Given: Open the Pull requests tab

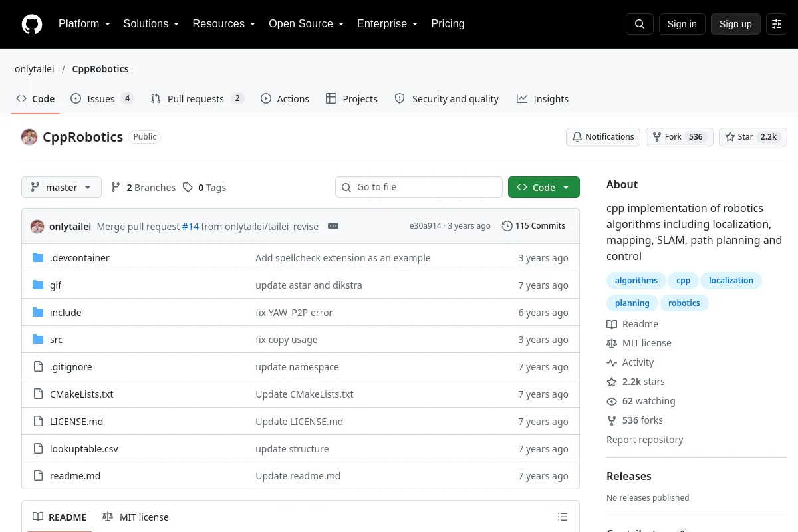Looking at the screenshot, I should 198,98.
